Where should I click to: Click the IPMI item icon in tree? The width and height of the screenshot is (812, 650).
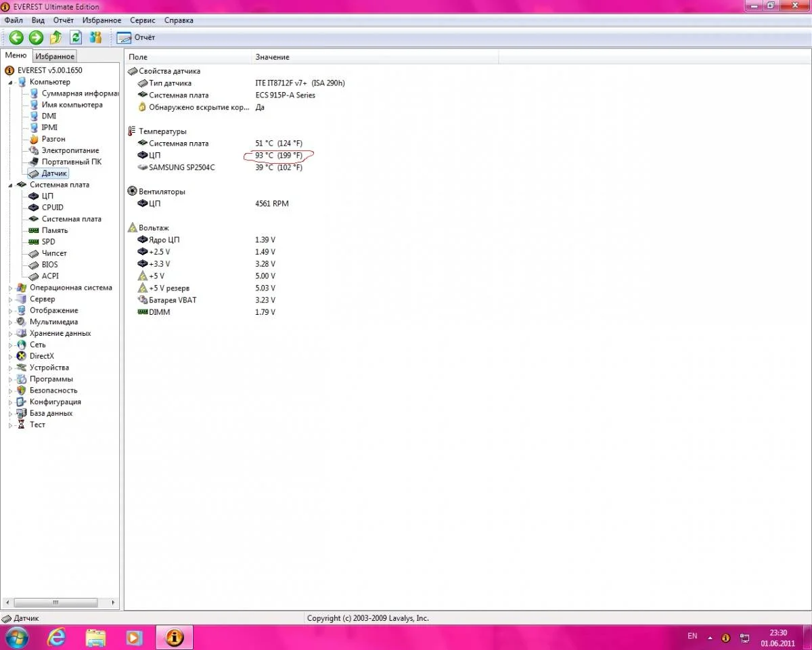[35, 127]
